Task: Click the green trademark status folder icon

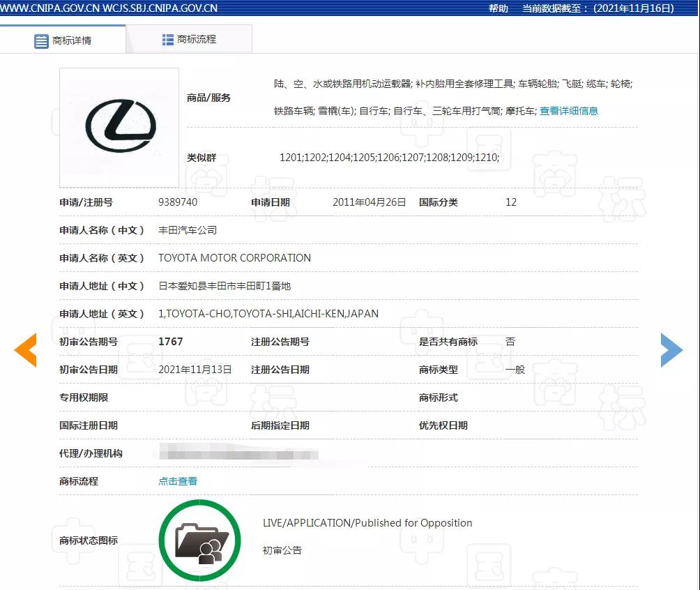Action: (x=199, y=540)
